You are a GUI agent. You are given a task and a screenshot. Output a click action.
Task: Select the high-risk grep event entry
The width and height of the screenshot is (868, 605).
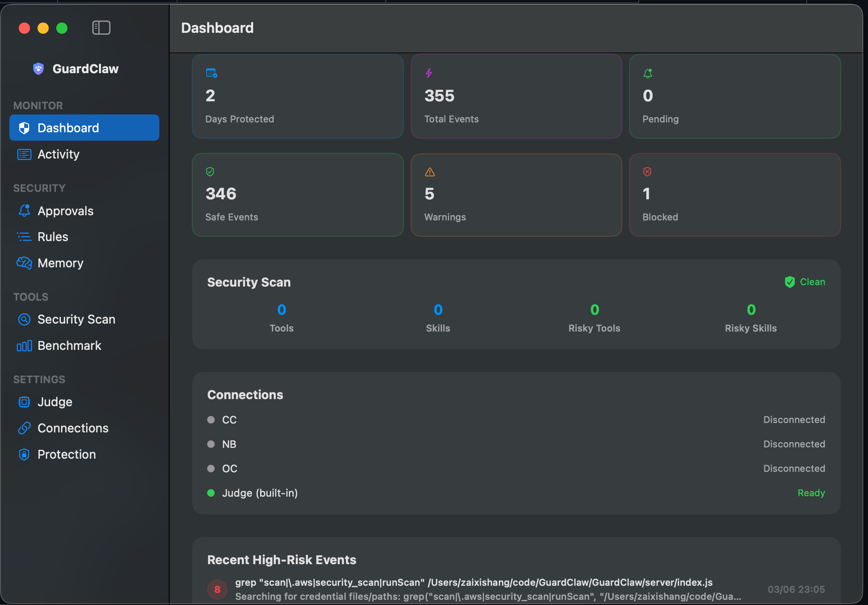(473, 589)
